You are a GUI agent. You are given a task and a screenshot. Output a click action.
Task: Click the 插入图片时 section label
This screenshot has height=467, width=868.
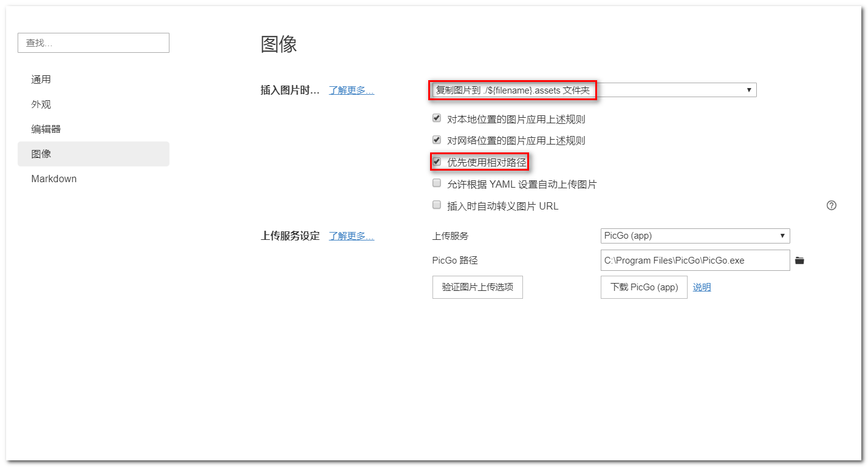(x=290, y=90)
